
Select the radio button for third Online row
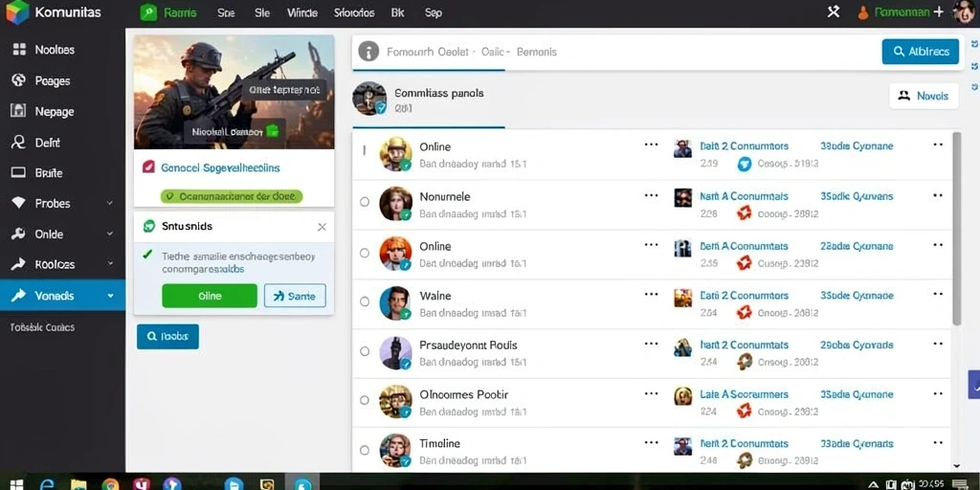coord(365,253)
